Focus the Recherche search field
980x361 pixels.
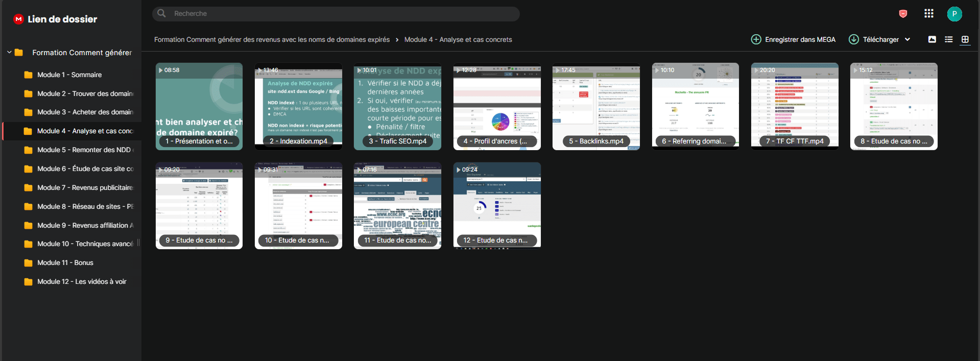(x=336, y=14)
